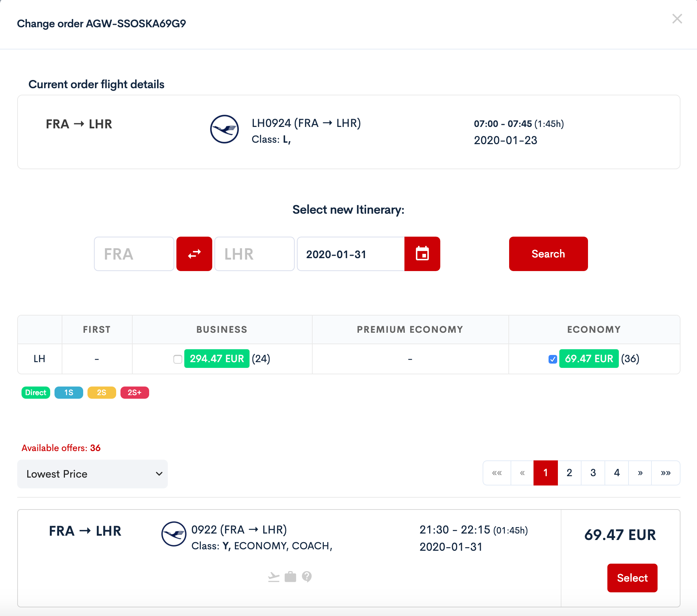697x616 pixels.
Task: Click the Available offers: 36 text
Action: coord(61,448)
